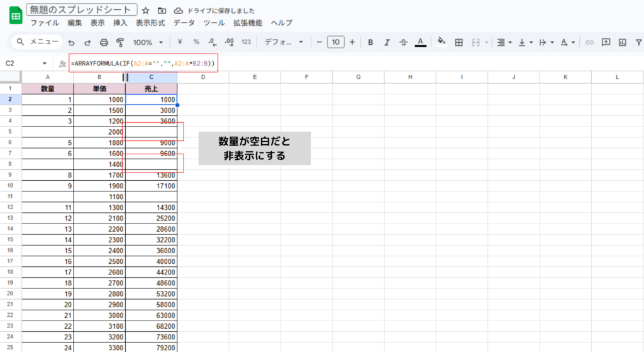Viewport: 644px width, 352px height.
Task: Apply percent format
Action: (x=196, y=42)
